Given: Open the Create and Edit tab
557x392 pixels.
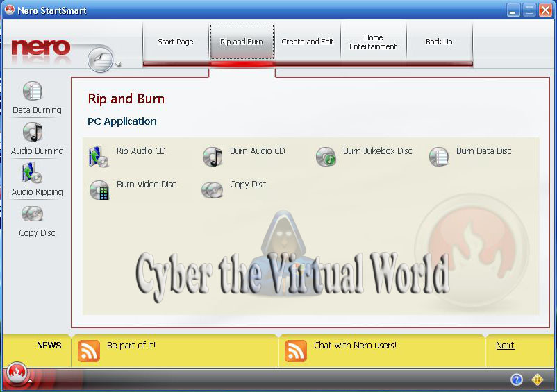Looking at the screenshot, I should tap(308, 42).
